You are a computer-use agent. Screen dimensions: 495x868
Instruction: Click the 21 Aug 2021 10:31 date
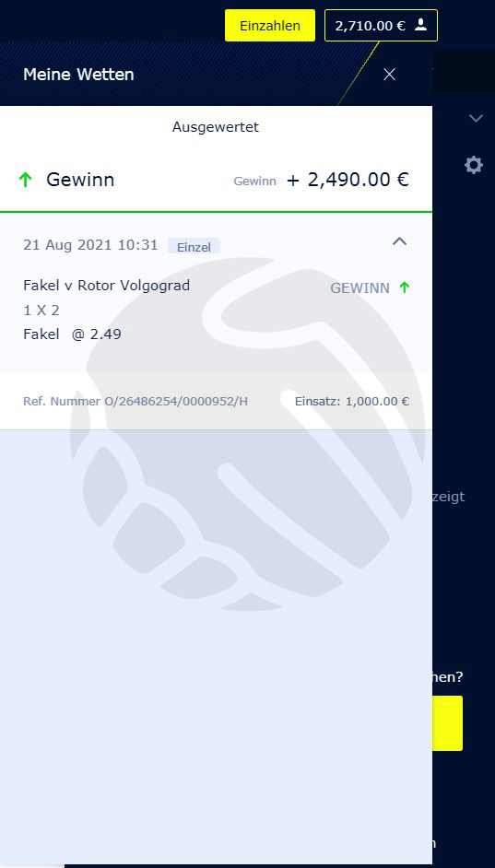[x=91, y=245]
